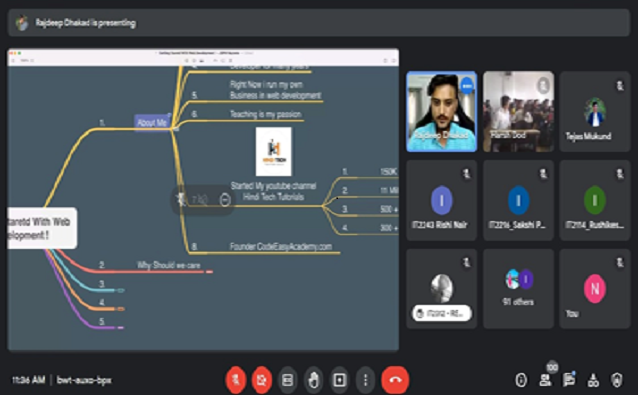Image resolution: width=638 pixels, height=395 pixels.
Task: Open more options three-dot menu
Action: click(365, 380)
